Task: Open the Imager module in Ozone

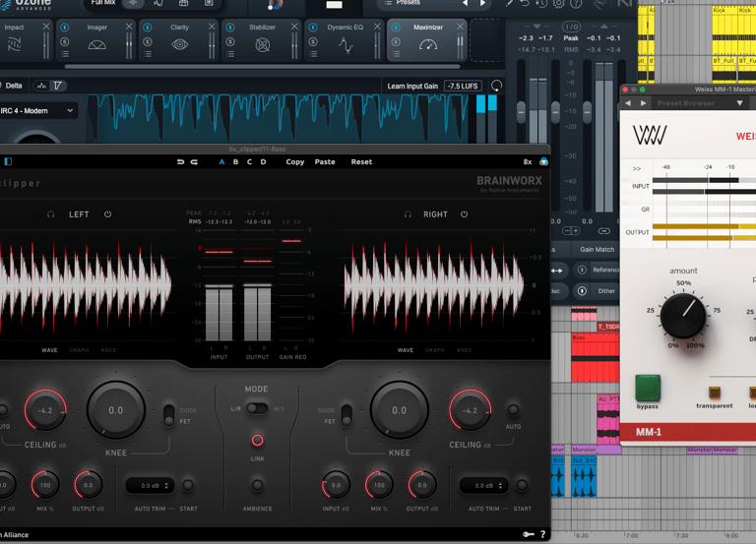Action: (96, 40)
